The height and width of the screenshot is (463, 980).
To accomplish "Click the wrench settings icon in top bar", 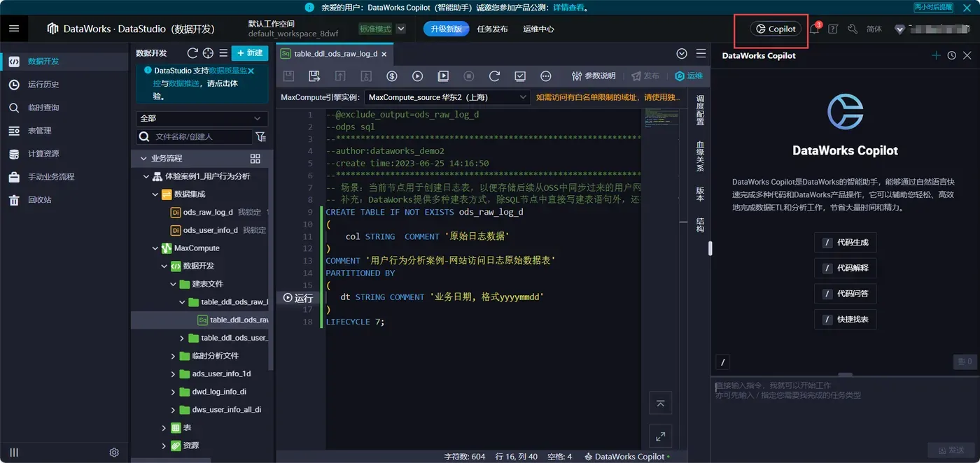I will click(852, 29).
